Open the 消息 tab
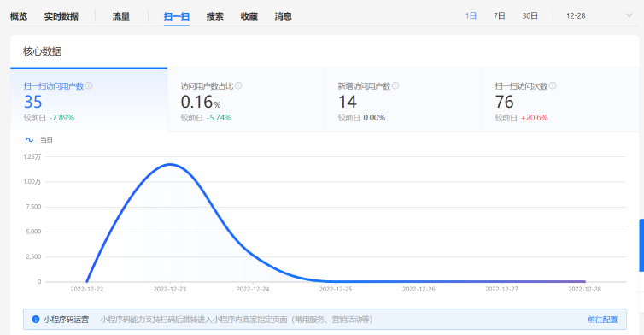 283,16
